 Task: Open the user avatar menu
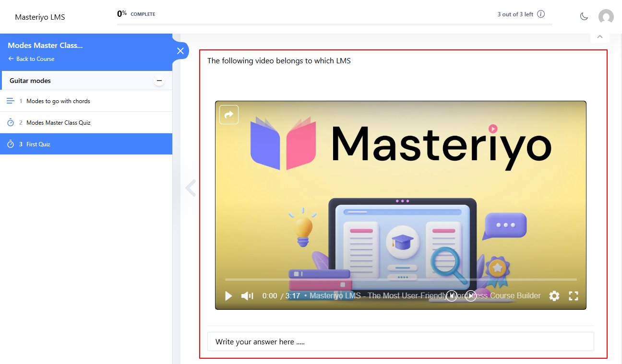(x=606, y=17)
